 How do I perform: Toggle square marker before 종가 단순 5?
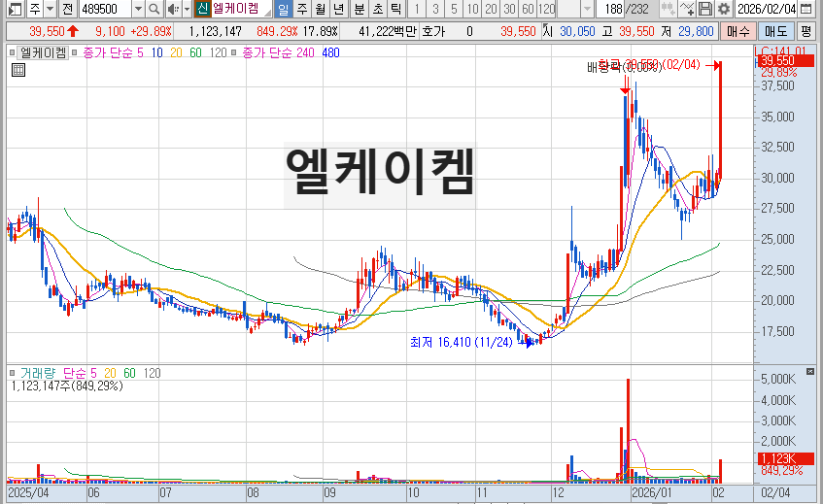[x=75, y=53]
